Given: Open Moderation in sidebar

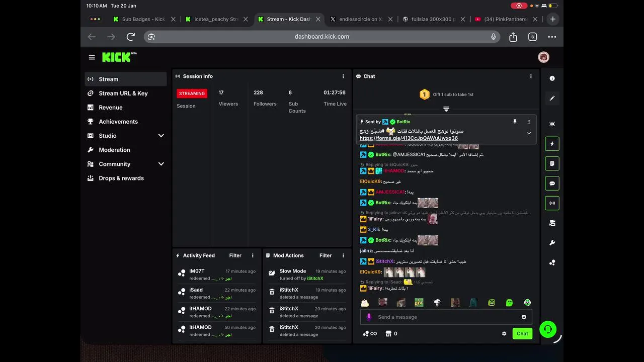Looking at the screenshot, I should 126,150.
